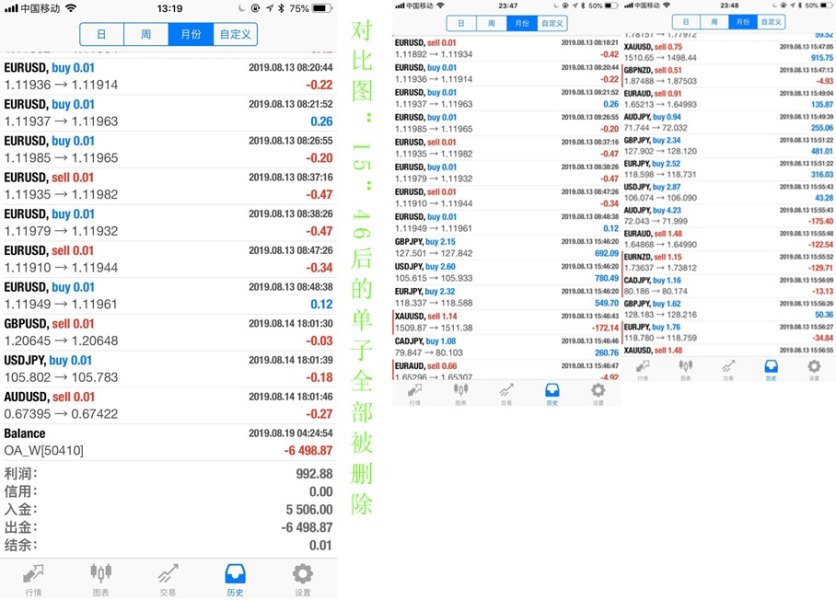Viewport: 836px width, 600px height.
Task: Tap 行情 quotes icon in right phone
Action: (x=642, y=371)
